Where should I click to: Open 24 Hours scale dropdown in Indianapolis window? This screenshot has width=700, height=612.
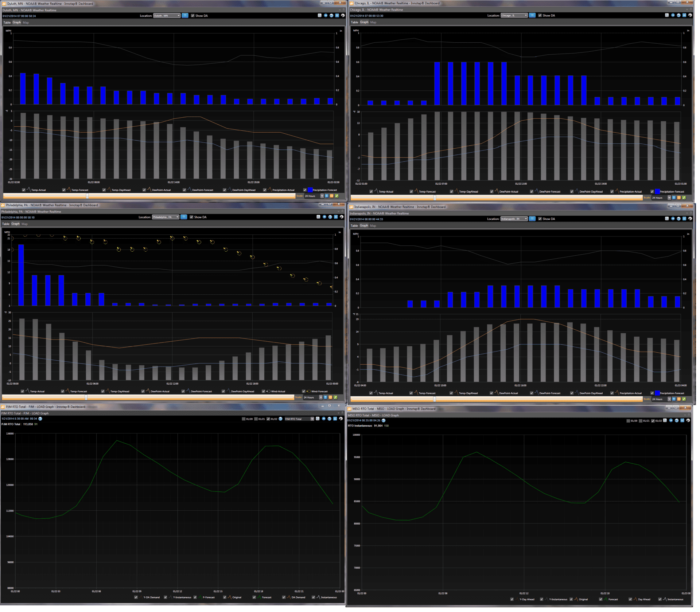661,399
